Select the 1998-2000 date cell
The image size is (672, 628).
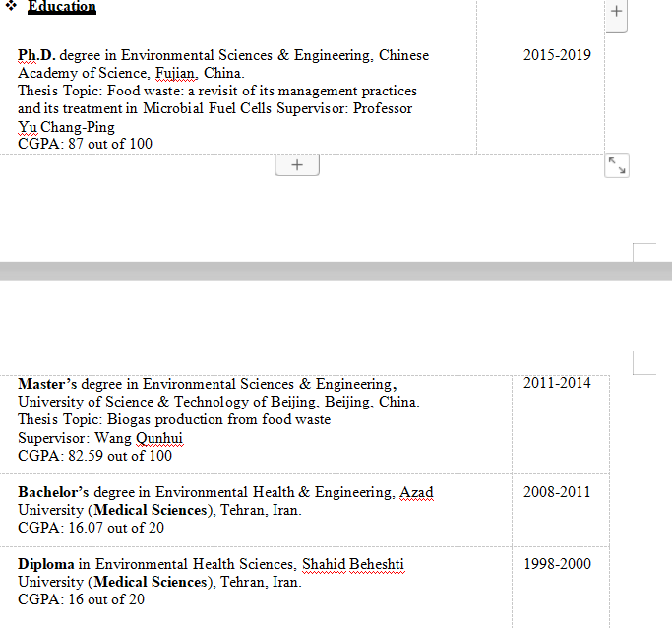click(x=557, y=564)
